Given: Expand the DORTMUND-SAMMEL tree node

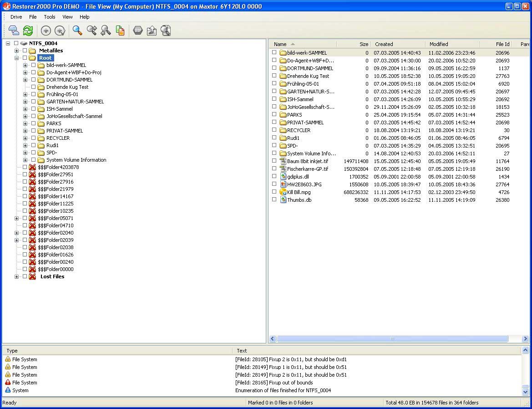Looking at the screenshot, I should point(25,80).
